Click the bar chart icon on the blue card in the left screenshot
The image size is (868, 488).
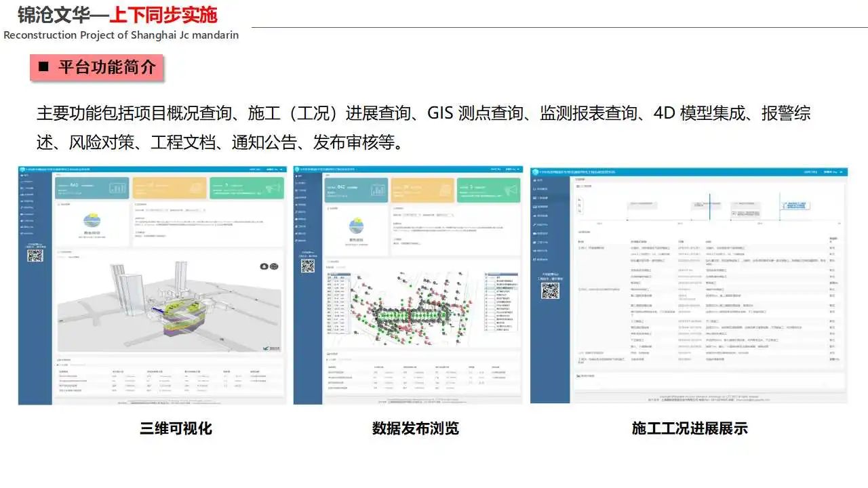point(118,188)
